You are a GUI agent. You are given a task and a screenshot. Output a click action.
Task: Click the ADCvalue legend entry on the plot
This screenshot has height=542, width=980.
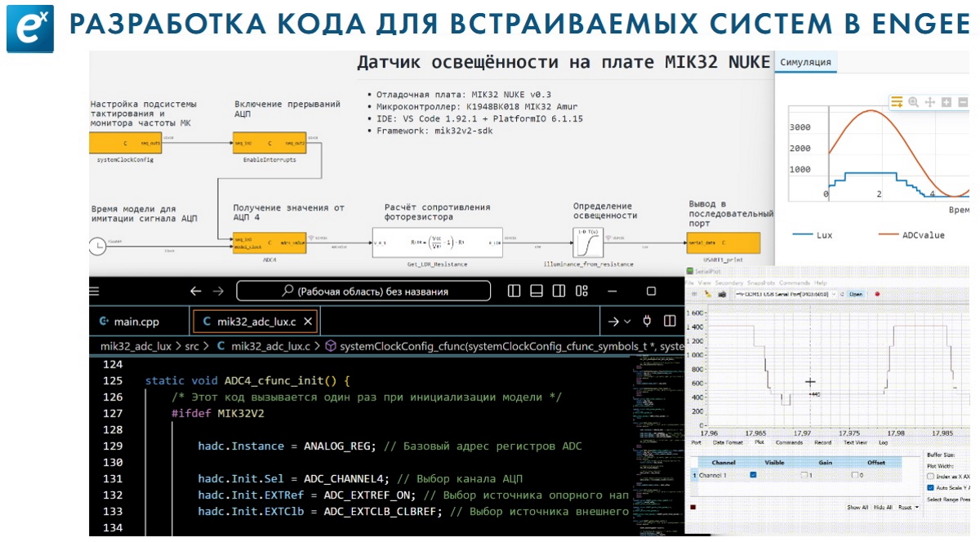(911, 235)
